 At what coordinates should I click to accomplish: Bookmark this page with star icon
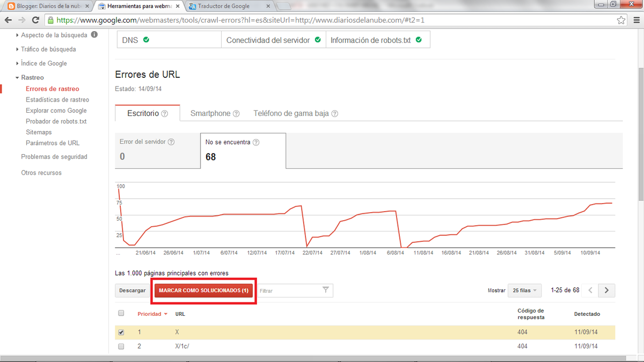tap(621, 20)
